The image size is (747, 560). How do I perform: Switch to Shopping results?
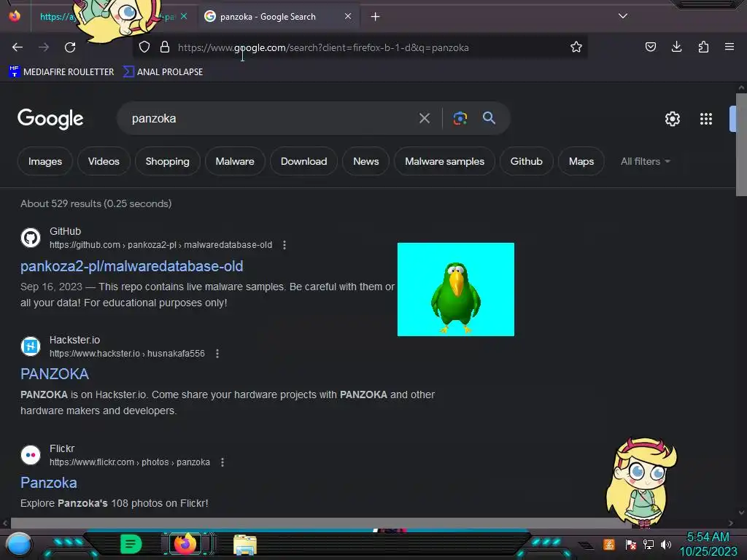click(167, 161)
